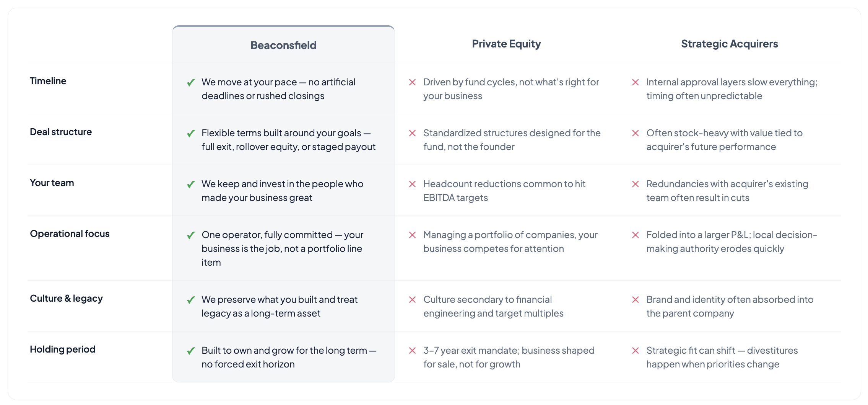The height and width of the screenshot is (405, 868).
Task: Click red X beside Internal approval layers
Action: coord(636,82)
